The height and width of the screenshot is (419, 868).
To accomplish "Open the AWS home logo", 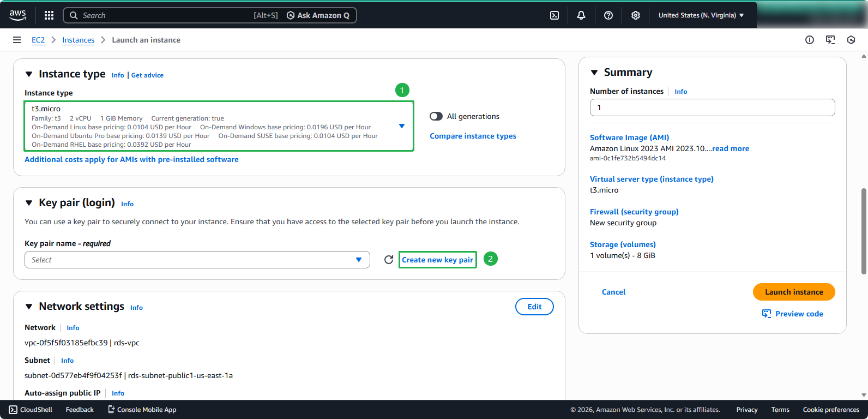I will click(17, 15).
